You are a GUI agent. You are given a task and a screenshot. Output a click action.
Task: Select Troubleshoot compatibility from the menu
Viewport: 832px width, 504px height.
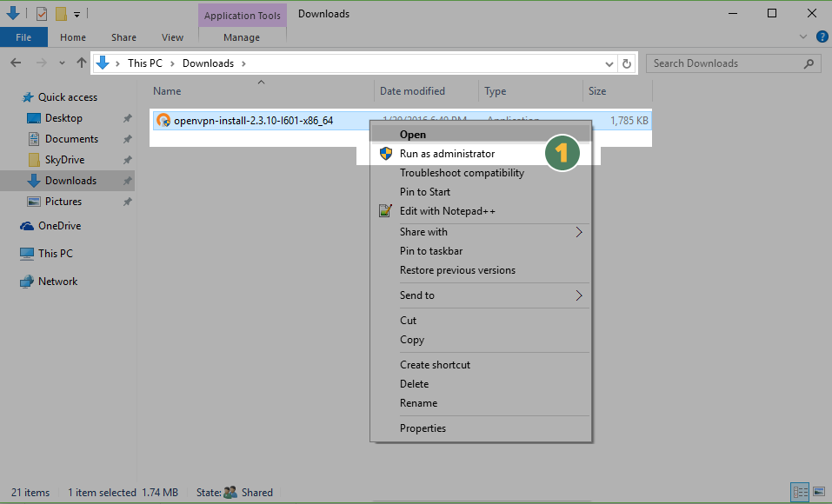coord(461,173)
